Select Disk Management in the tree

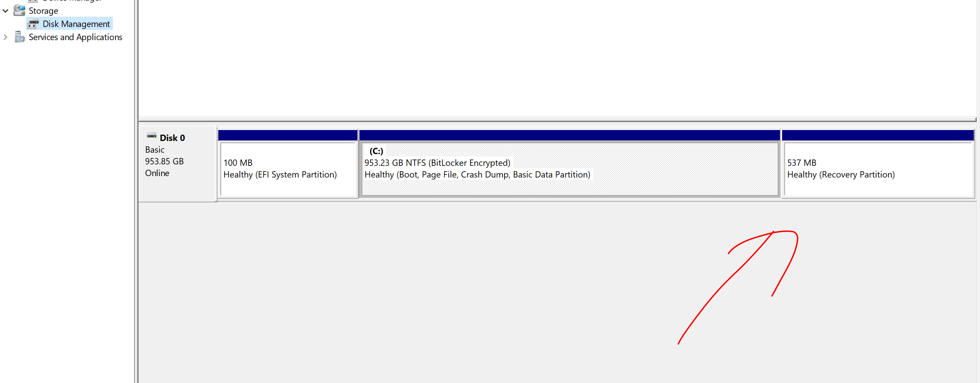[x=76, y=24]
